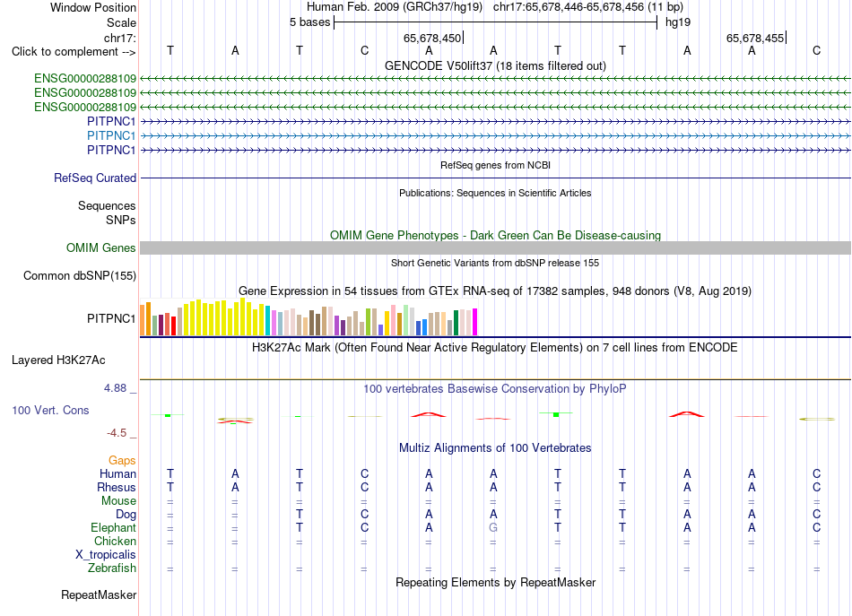Click the 'chr17:65,678,446-65,678,456 (11 bp)' coordinates text
Viewport: 852px width, 616px height.
588,7
